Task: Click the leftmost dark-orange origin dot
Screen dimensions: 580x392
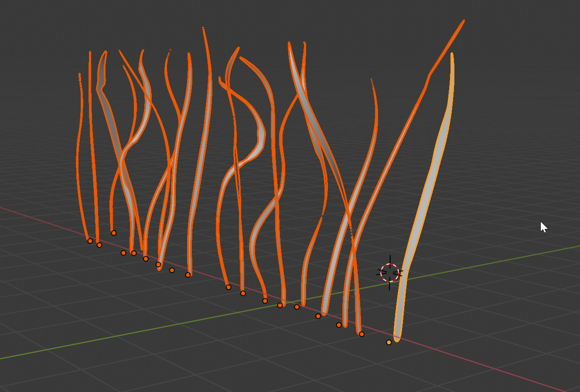Action: (90, 241)
